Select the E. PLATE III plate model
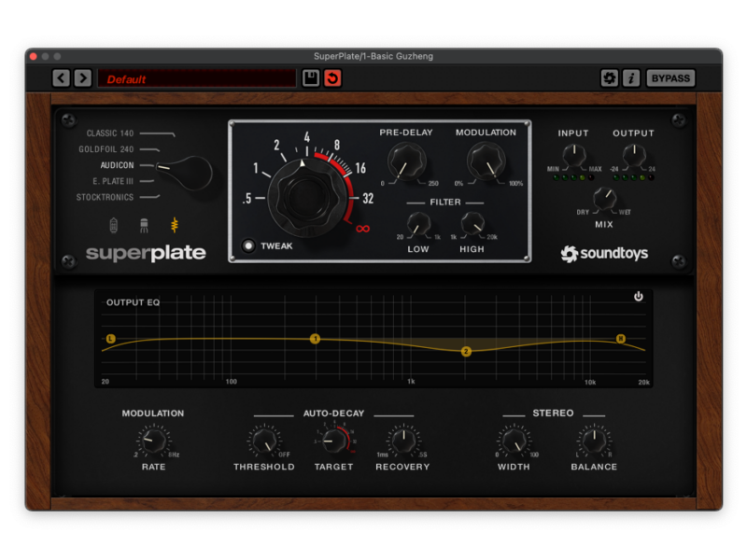The width and height of the screenshot is (747, 560). pos(113,181)
